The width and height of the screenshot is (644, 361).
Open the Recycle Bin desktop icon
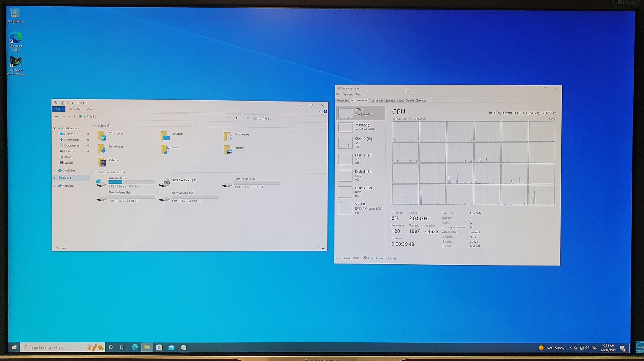pos(15,15)
